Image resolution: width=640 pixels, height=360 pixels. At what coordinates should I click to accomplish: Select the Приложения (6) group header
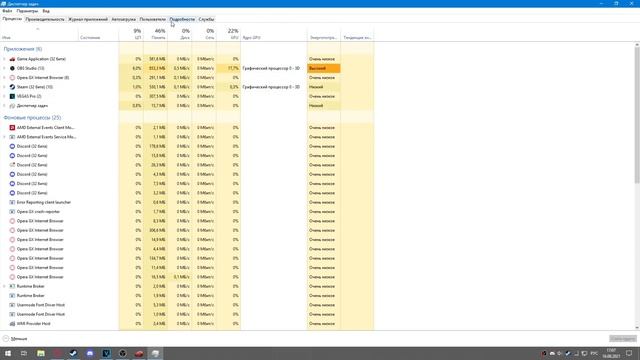tap(23, 49)
